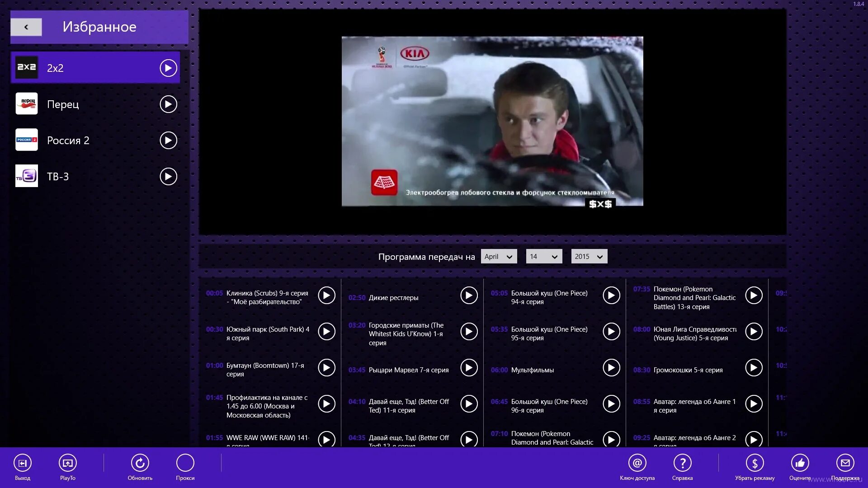
Task: Click the Оцените thumbs-up icon
Action: (x=800, y=463)
